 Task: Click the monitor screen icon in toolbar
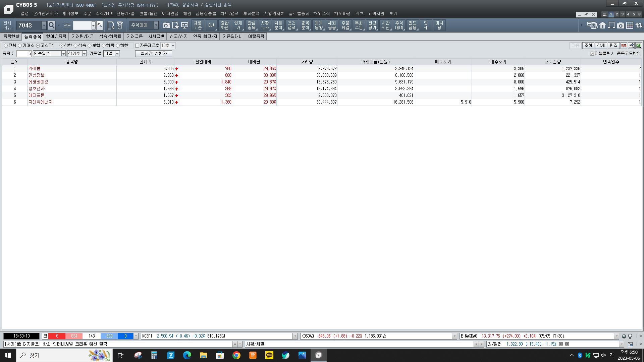point(184,25)
